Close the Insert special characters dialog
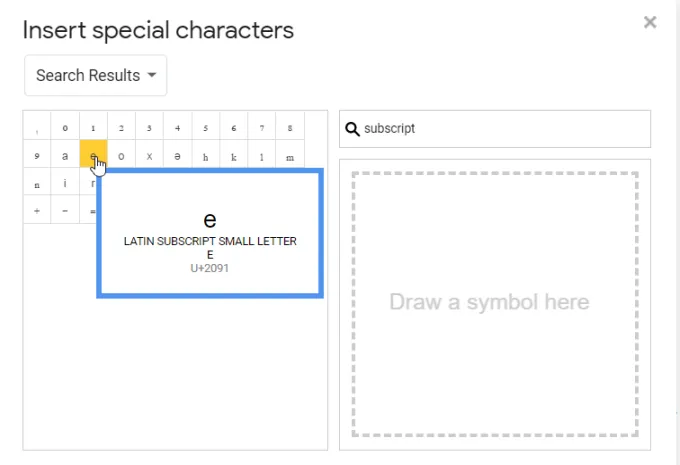Screen dimensions: 680x465 650,22
